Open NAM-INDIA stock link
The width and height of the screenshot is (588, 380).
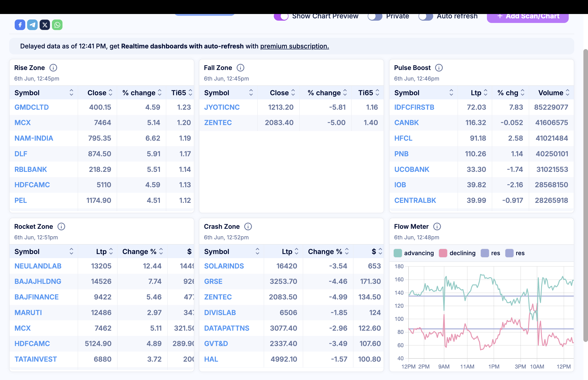34,138
